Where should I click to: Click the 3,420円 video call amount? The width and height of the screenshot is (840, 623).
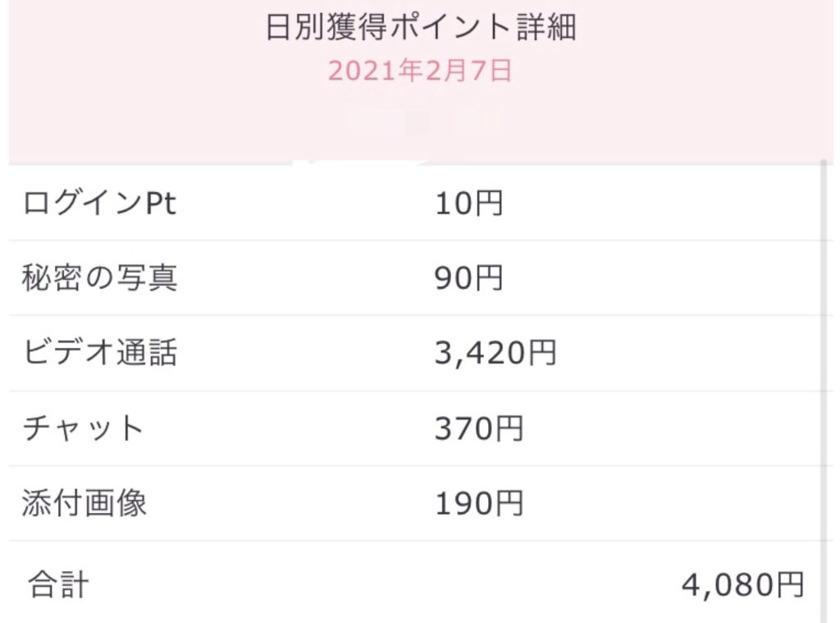[x=495, y=354]
